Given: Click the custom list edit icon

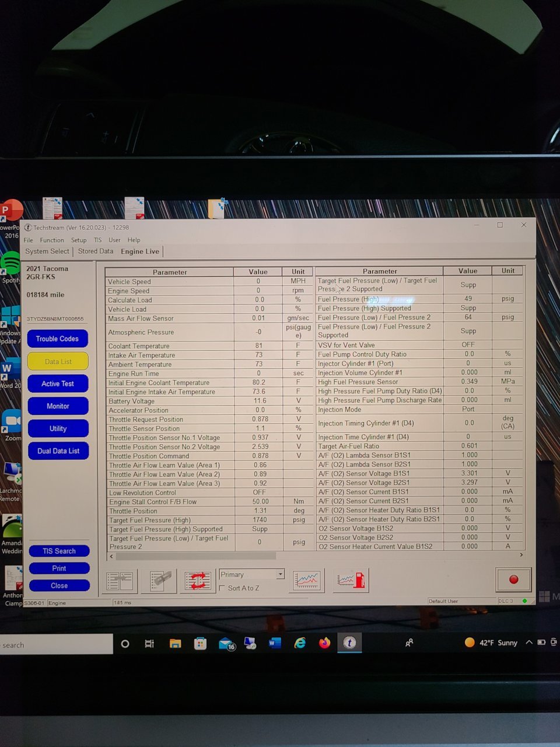Looking at the screenshot, I should (160, 581).
